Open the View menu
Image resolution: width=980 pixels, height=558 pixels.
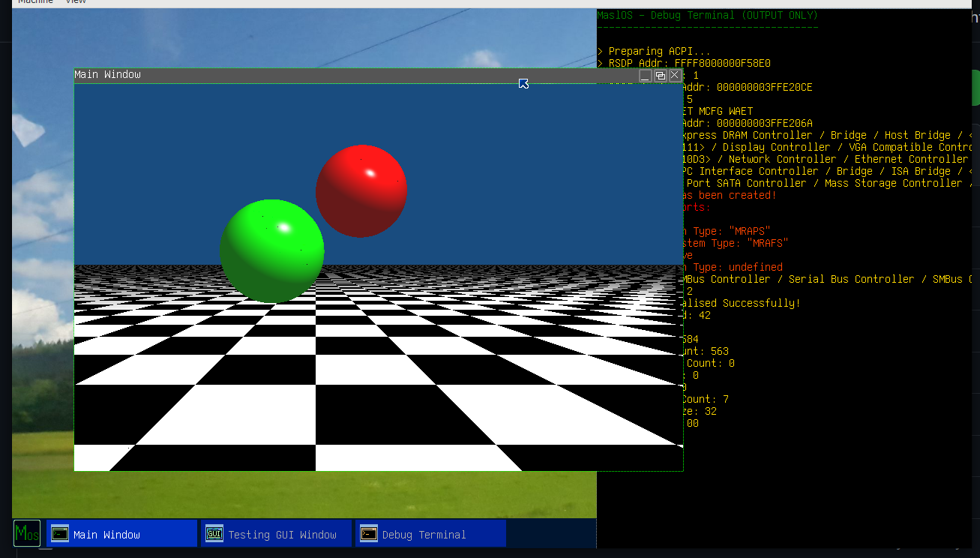click(75, 2)
